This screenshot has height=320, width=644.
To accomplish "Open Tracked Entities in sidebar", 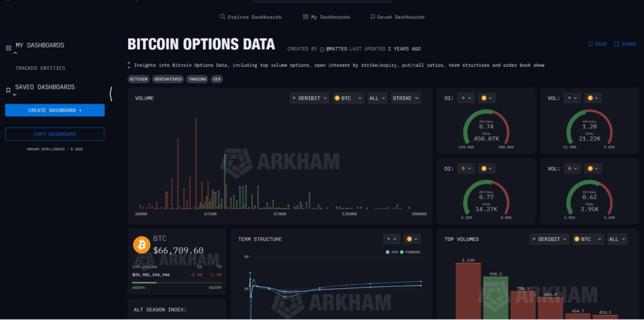I will [40, 68].
